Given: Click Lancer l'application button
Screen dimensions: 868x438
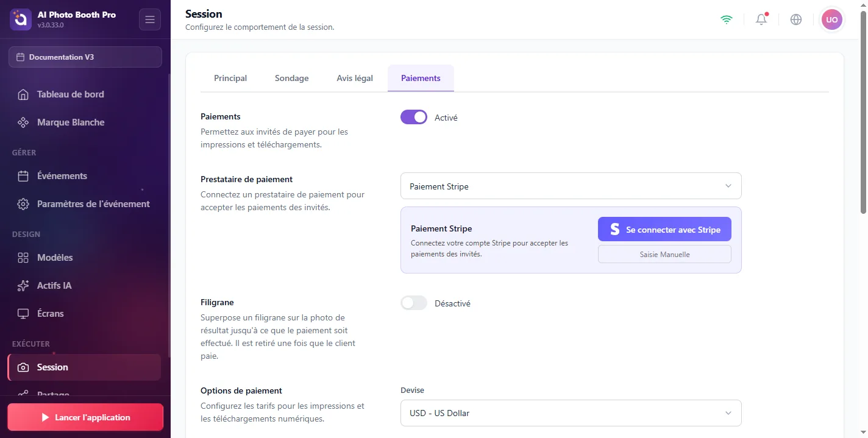Looking at the screenshot, I should coord(85,417).
